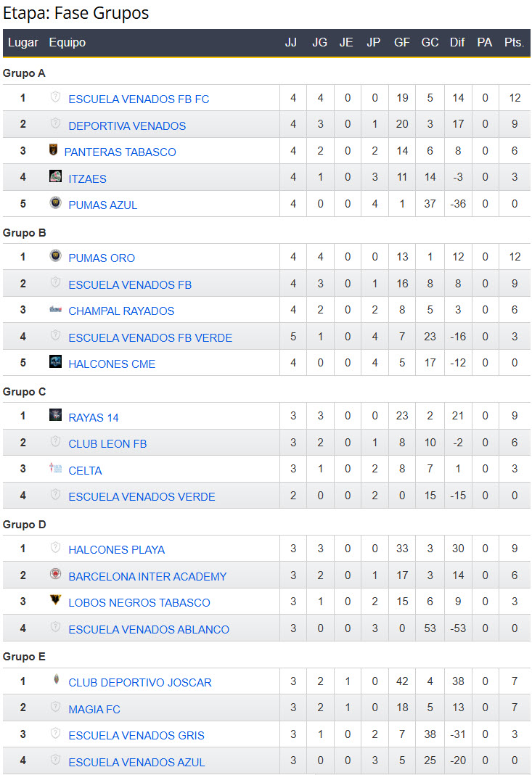
Task: Go to the HALCONES PLAYA team page
Action: (x=116, y=549)
